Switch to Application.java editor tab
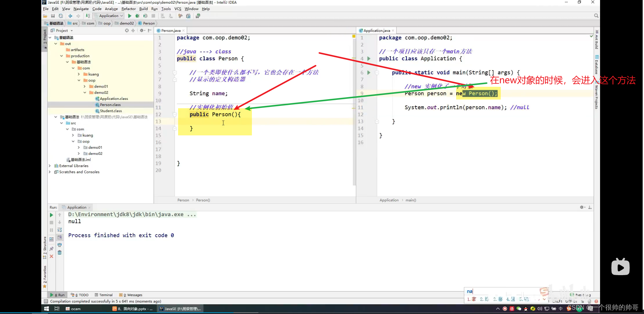 coord(377,30)
